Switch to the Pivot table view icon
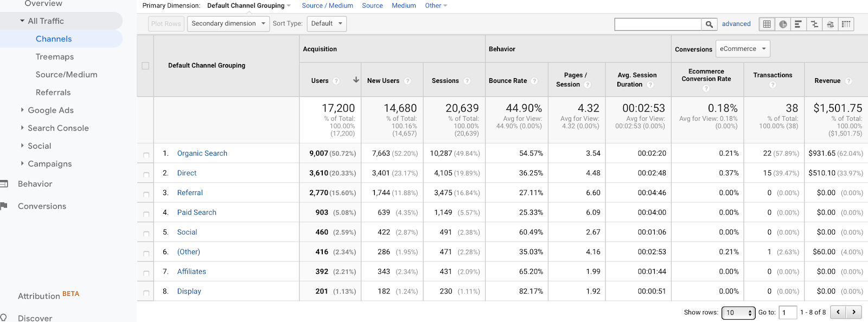 [x=846, y=24]
